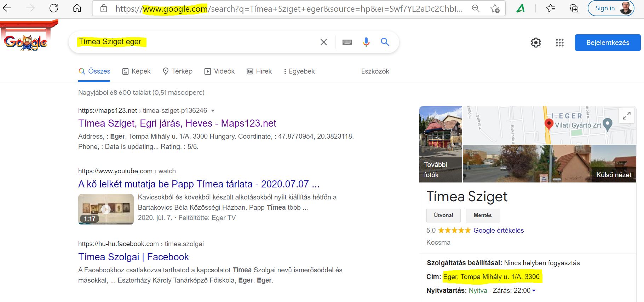Open the on-screen keyboard input tool
The width and height of the screenshot is (644, 302).
click(347, 42)
